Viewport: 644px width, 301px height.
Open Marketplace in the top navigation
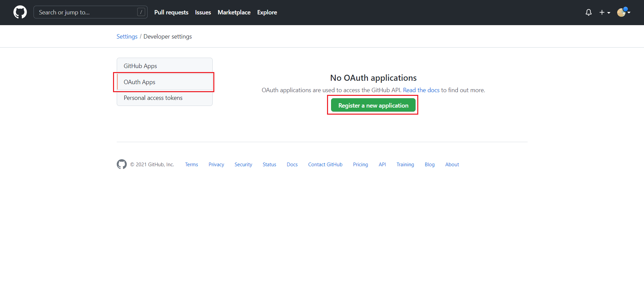coord(234,12)
